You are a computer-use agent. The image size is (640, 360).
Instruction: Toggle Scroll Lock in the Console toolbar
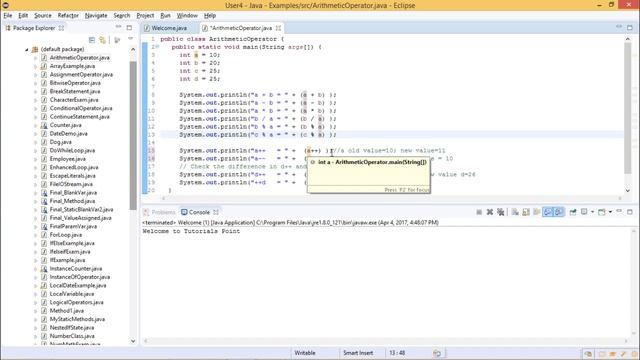tap(526, 212)
